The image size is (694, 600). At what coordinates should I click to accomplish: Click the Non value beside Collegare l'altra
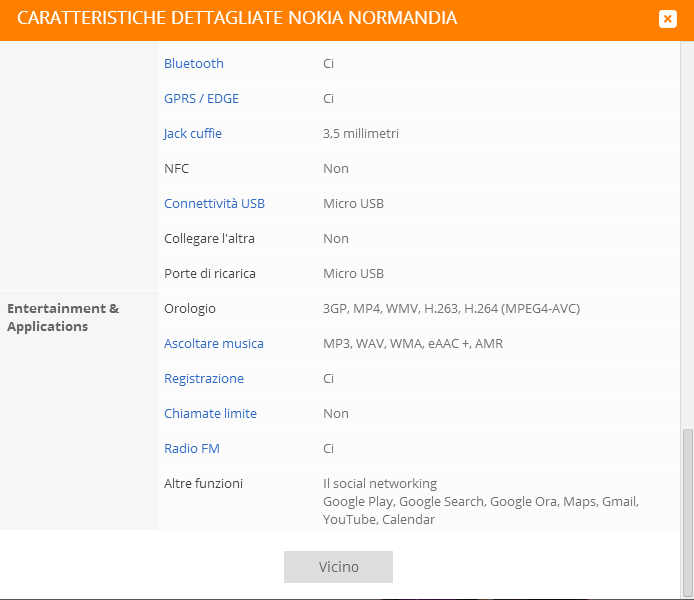(335, 238)
